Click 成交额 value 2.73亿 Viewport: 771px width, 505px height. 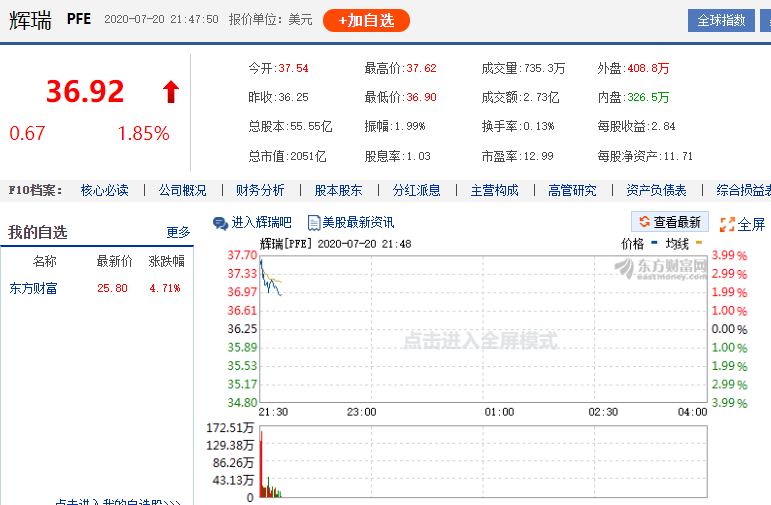[541, 97]
